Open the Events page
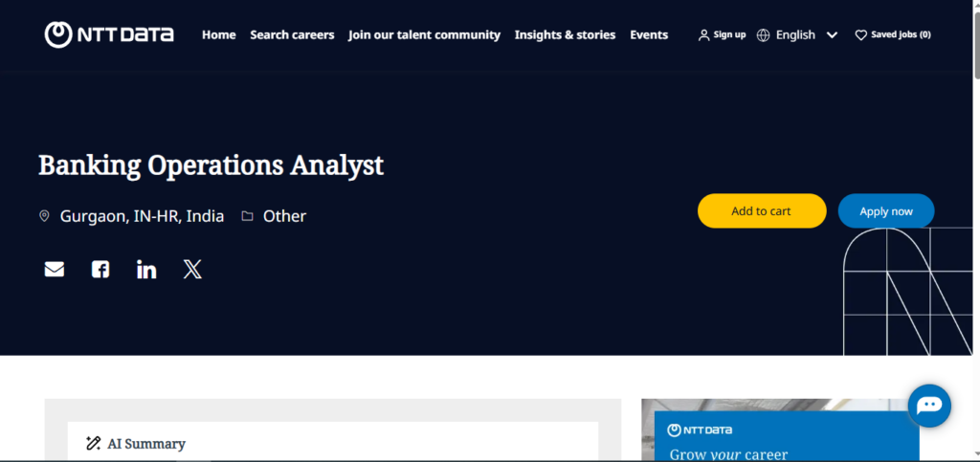This screenshot has height=462, width=980. click(649, 35)
